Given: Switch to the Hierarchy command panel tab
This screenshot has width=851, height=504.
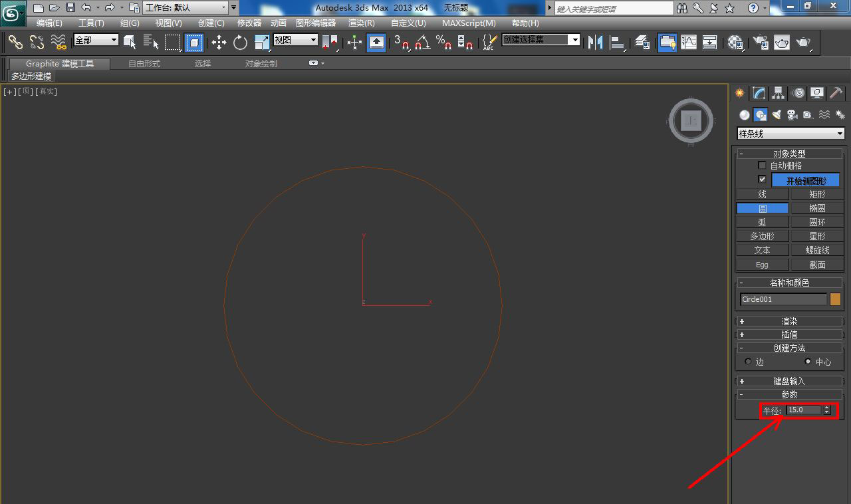Looking at the screenshot, I should (x=779, y=93).
